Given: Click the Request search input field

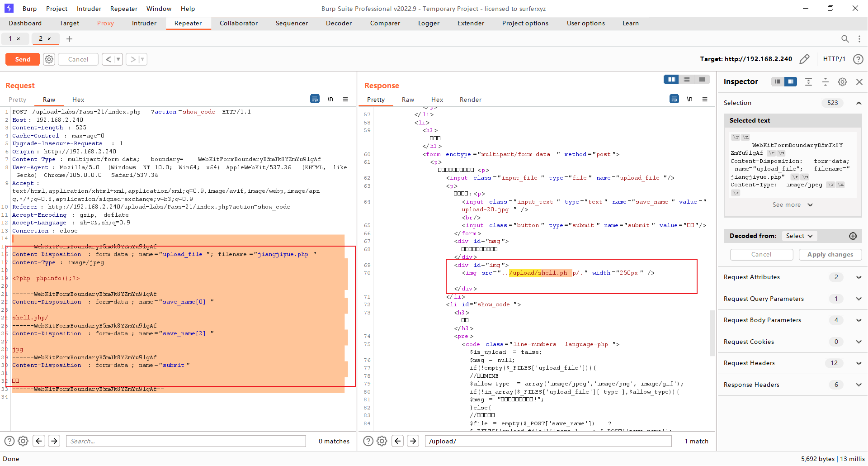Looking at the screenshot, I should pyautogui.click(x=186, y=441).
